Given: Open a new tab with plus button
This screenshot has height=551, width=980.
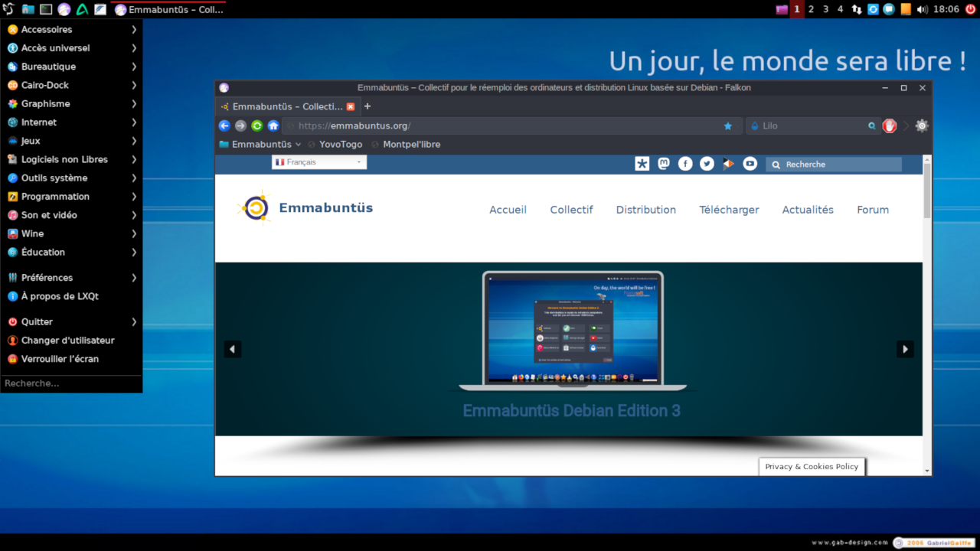Looking at the screenshot, I should point(367,106).
